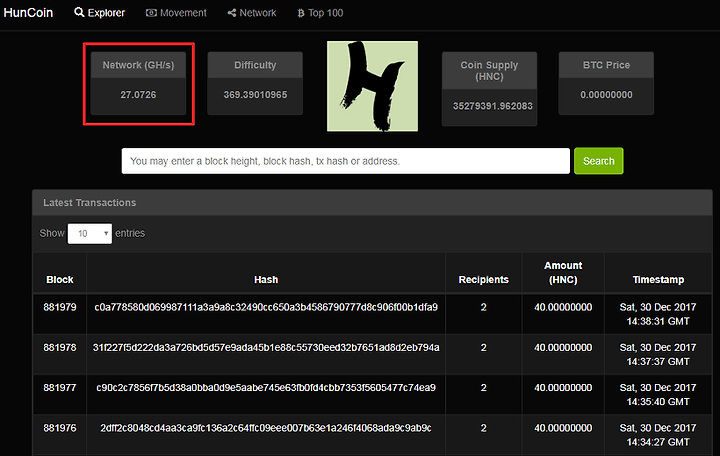Screen dimensions: 720x456
Task: Sort by the Amount (HNC) column header
Action: point(563,272)
